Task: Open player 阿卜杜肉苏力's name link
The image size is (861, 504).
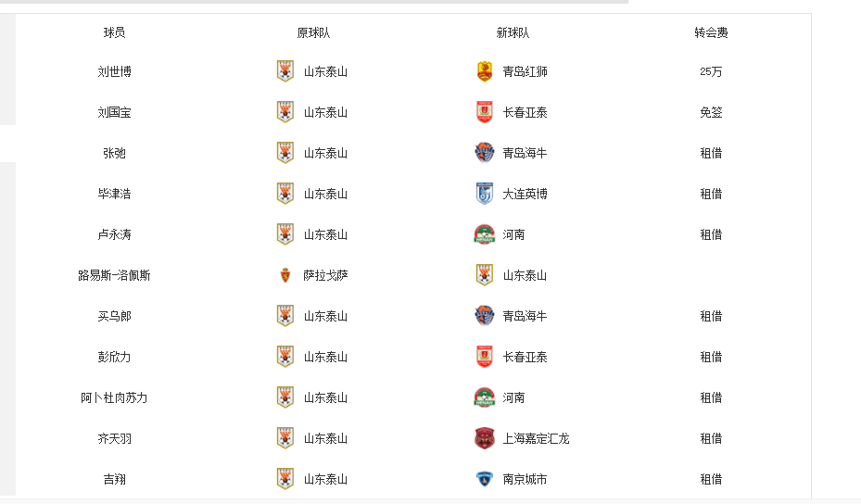Action: click(x=114, y=397)
